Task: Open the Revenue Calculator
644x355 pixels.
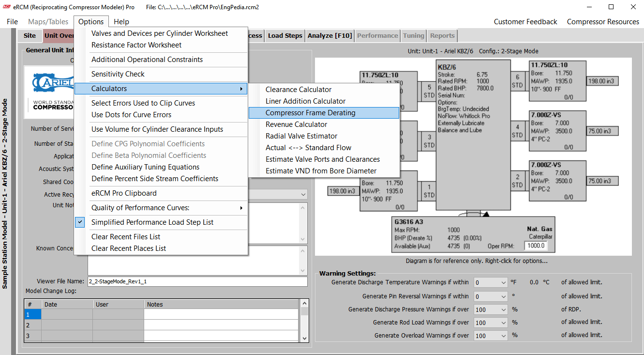Action: coord(324,124)
